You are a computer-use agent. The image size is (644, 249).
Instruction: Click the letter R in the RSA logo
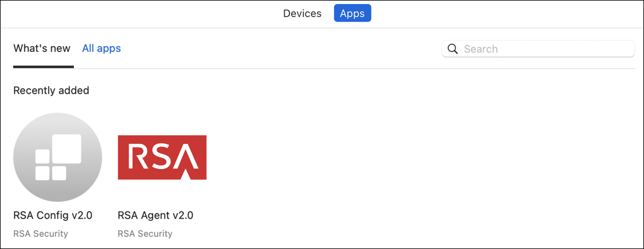click(139, 157)
